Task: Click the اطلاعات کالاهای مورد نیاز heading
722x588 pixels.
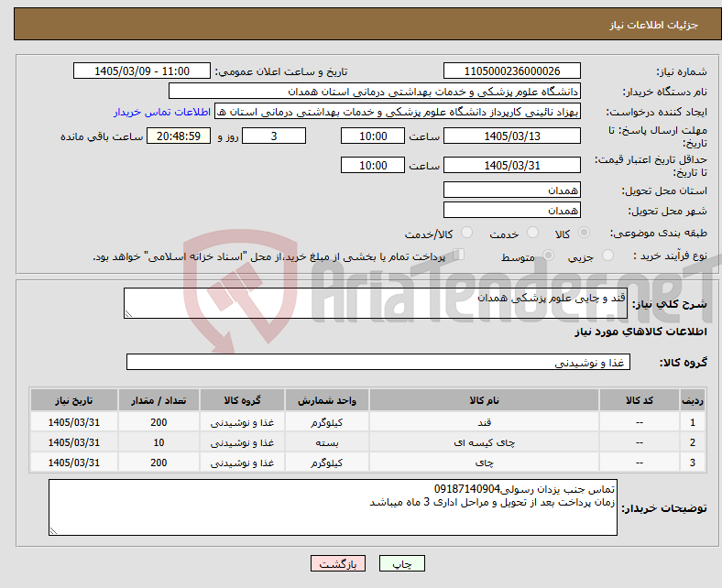Action: pos(640,332)
